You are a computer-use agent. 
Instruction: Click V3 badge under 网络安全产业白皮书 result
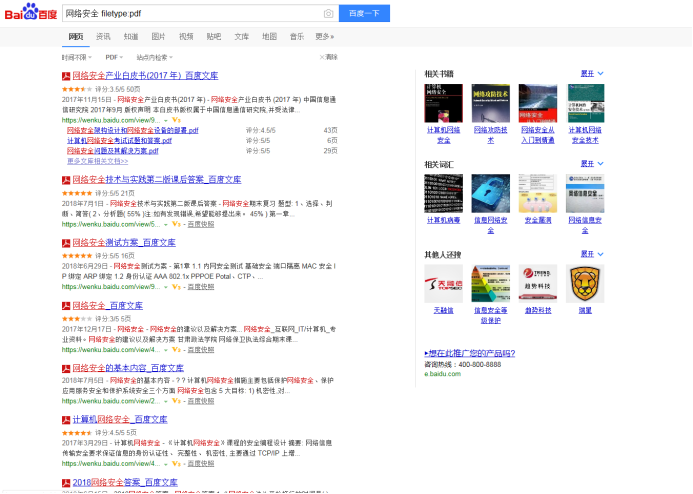[x=176, y=120]
